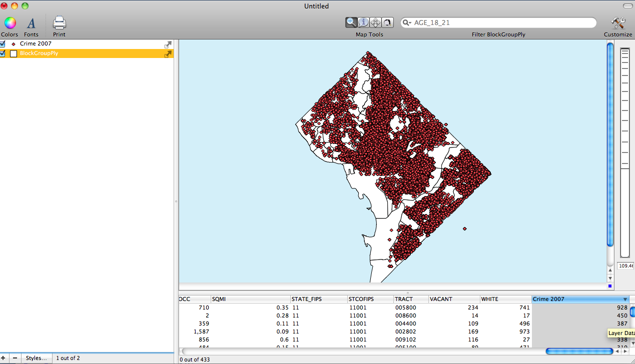Toggle BlockGroupPly layer visibility checkbox
The width and height of the screenshot is (635, 364).
[x=3, y=53]
